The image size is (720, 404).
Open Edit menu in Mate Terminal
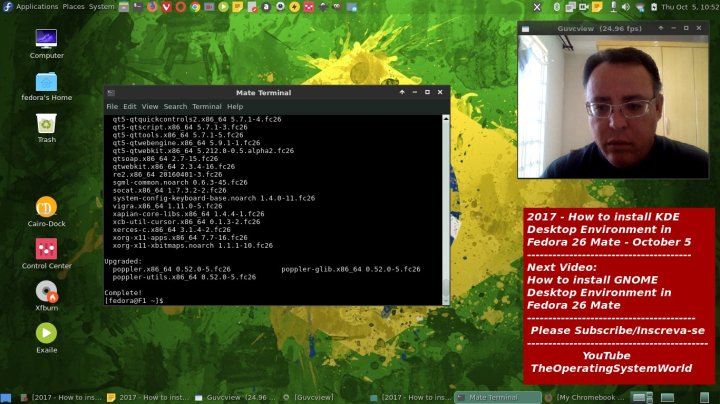pos(129,107)
